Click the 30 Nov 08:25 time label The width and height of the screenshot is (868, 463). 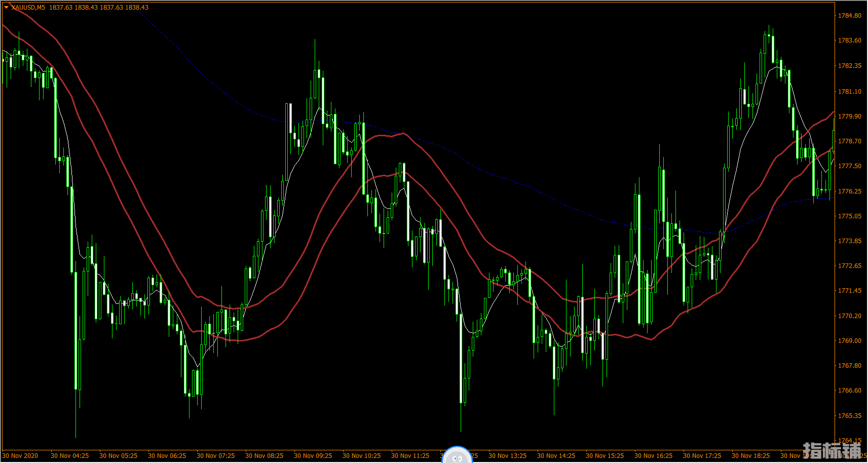[264, 456]
